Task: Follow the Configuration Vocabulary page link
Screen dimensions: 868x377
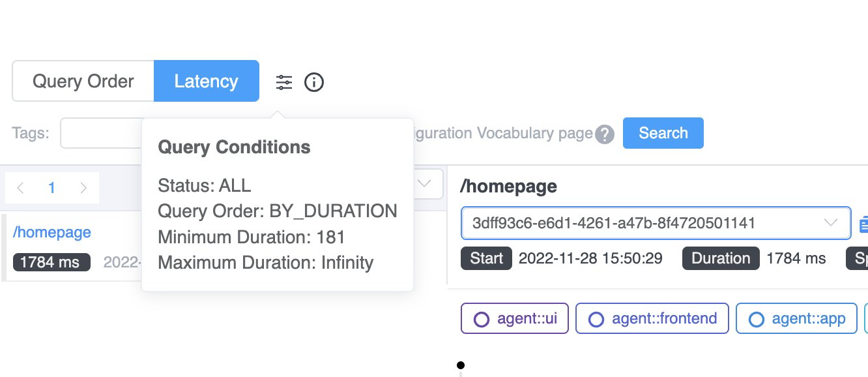Action: pos(499,133)
